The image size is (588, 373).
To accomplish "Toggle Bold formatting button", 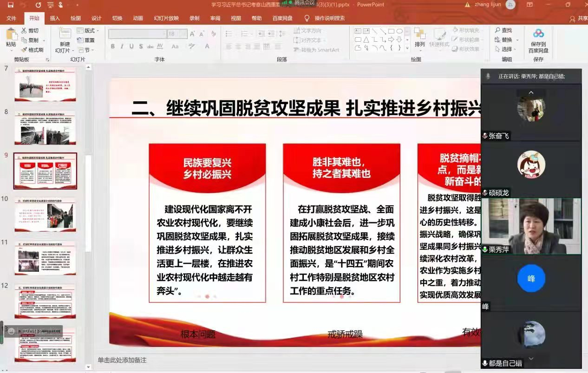I will (x=113, y=46).
